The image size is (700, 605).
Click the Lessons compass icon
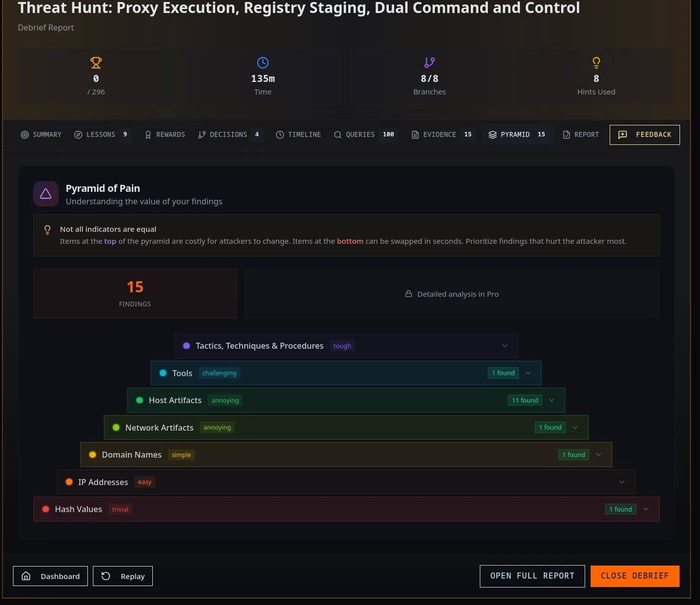(78, 135)
